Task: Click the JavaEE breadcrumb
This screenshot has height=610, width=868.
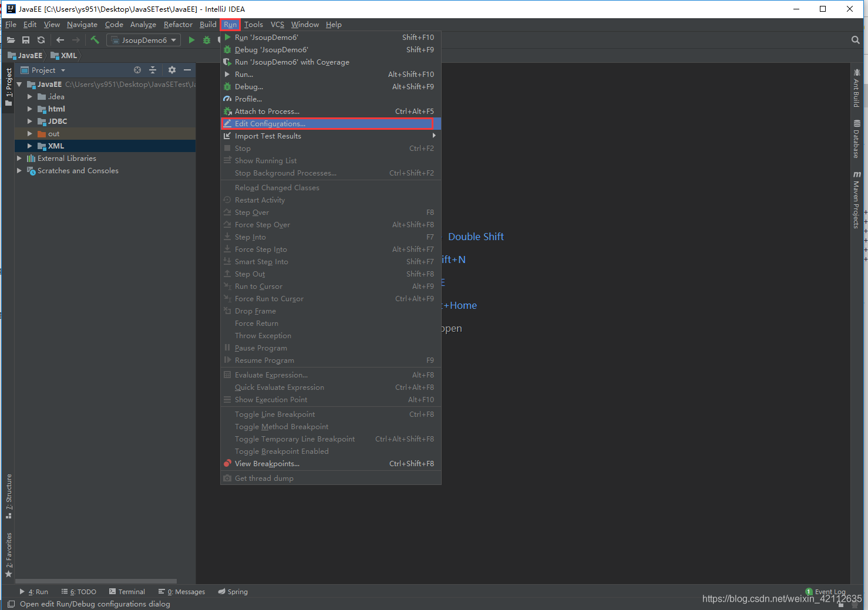Action: [x=25, y=56]
